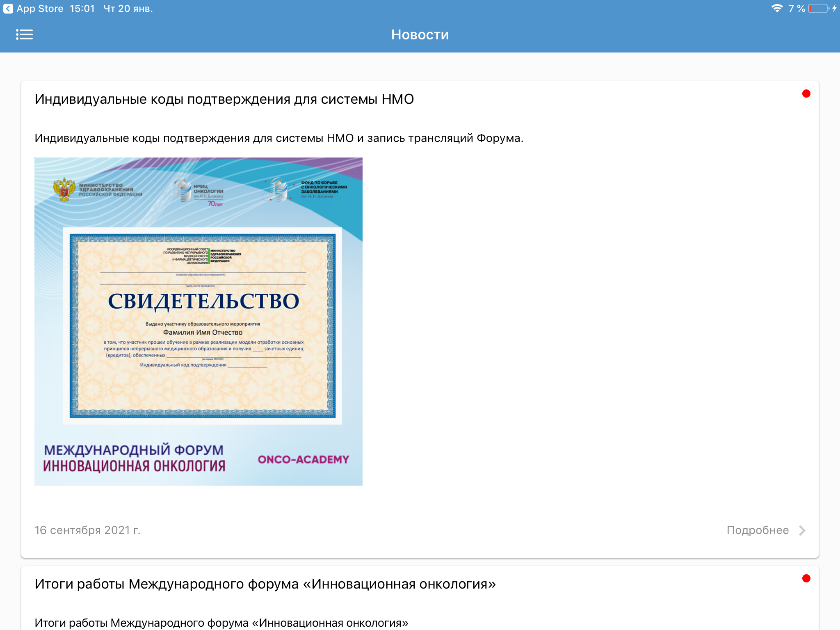Image resolution: width=840 pixels, height=630 pixels.
Task: Tap the battery charging bolt icon
Action: (834, 9)
